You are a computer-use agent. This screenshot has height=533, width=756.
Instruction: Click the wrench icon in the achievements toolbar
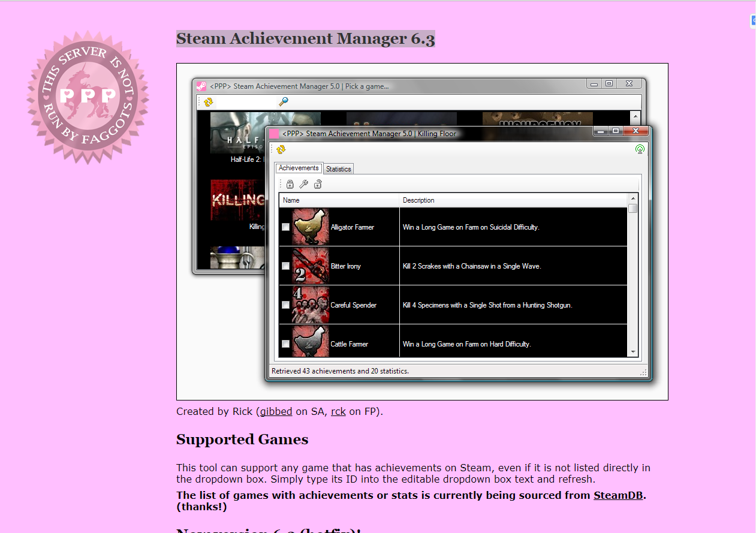click(304, 184)
